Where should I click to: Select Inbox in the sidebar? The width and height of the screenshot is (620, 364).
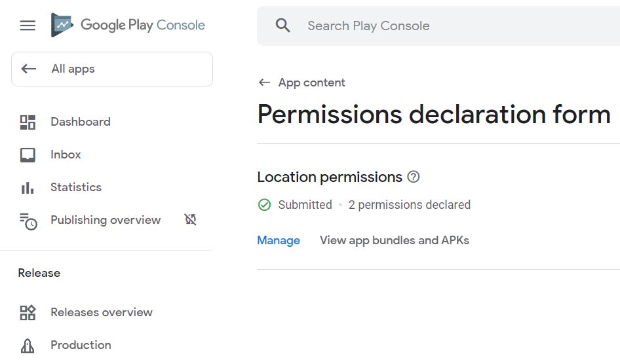click(x=66, y=155)
